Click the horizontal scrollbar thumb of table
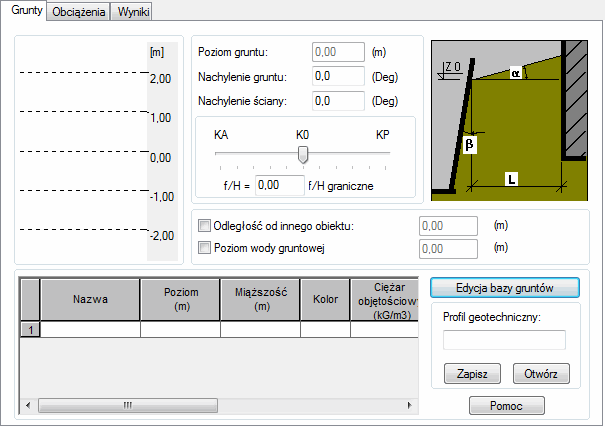Viewport: 605px width, 427px height. tap(128, 405)
